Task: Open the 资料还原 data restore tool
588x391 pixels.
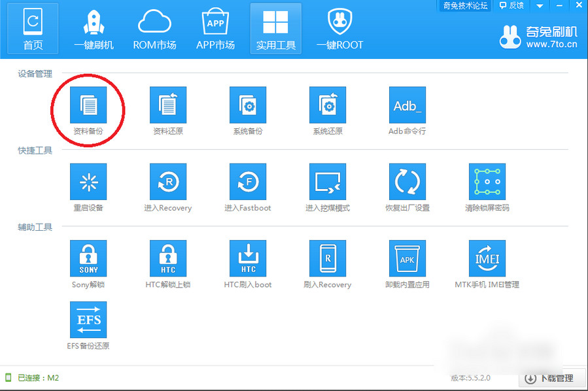Action: click(168, 105)
